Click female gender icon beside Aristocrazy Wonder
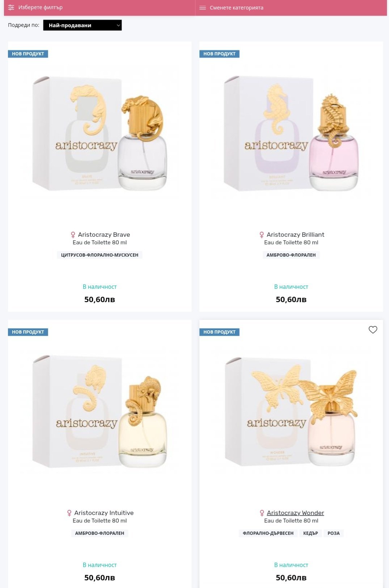The height and width of the screenshot is (588, 389). 262,513
